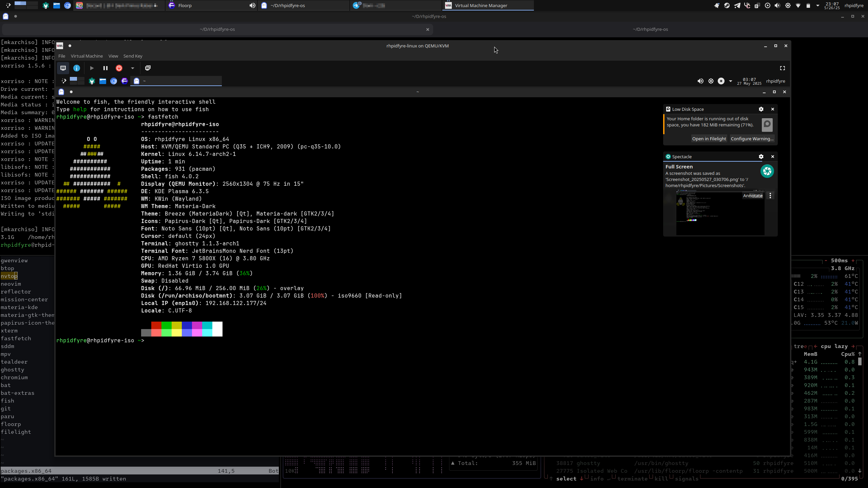Click white color block in fastfetch output
Screen dimensions: 868x488
click(217, 329)
